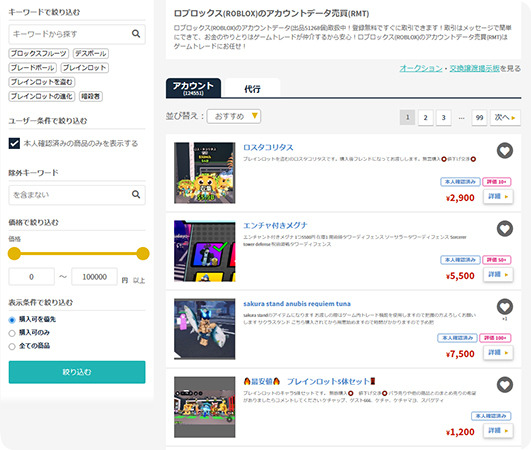Click 詳細 button for the ¥2,900 listing
Image resolution: width=531 pixels, height=450 pixels.
pyautogui.click(x=498, y=197)
